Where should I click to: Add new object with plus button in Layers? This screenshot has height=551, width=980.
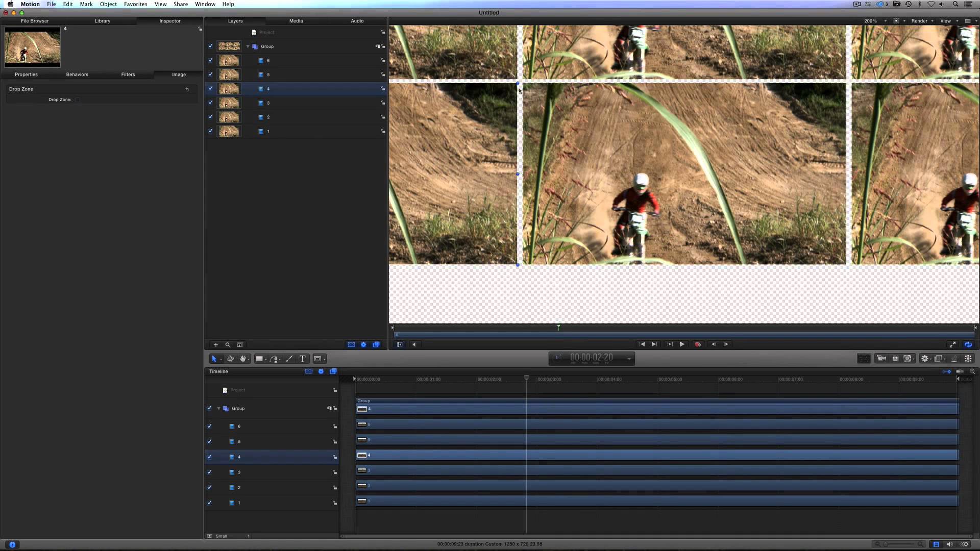pos(215,345)
